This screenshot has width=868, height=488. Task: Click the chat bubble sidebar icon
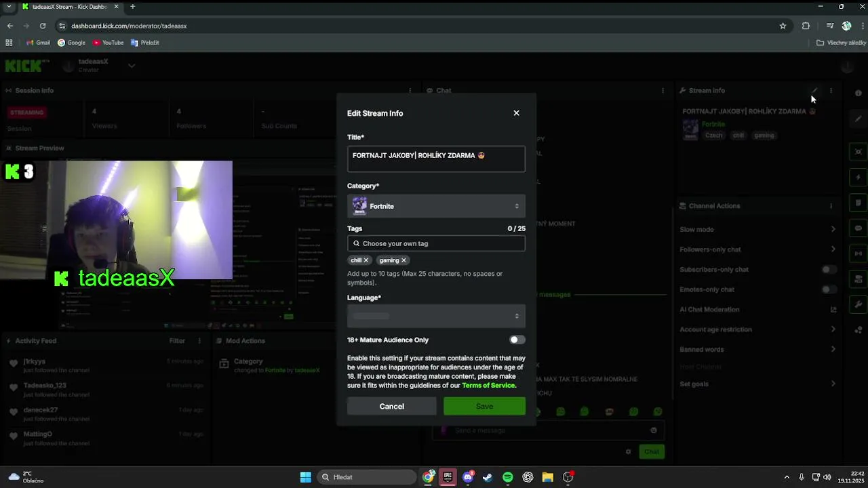(859, 228)
